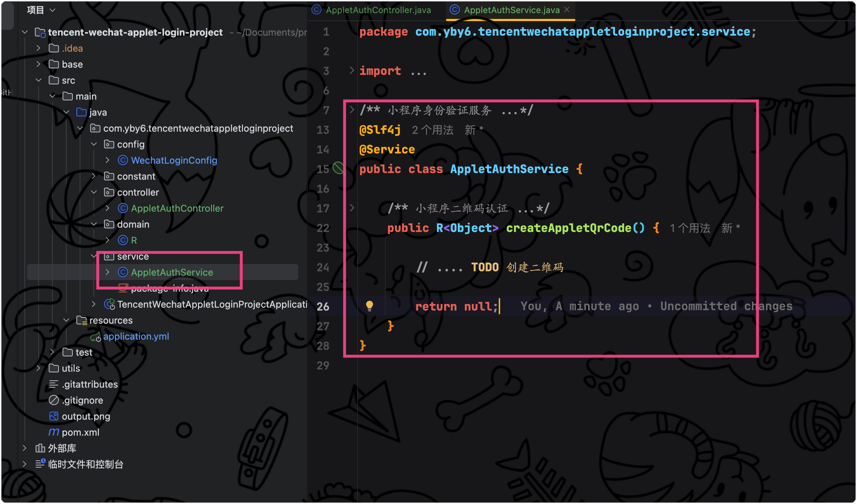Expand the utils folder
Image resolution: width=857 pixels, height=504 pixels.
(39, 368)
